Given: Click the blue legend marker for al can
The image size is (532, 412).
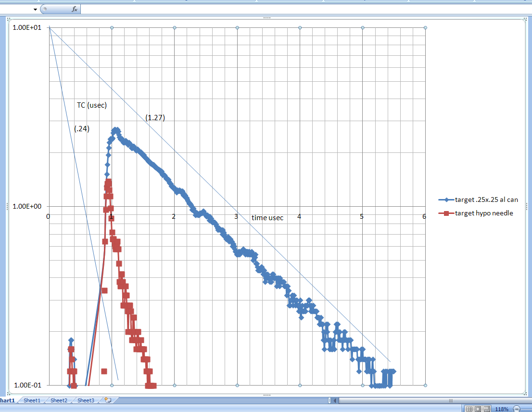Looking at the screenshot, I should (446, 200).
